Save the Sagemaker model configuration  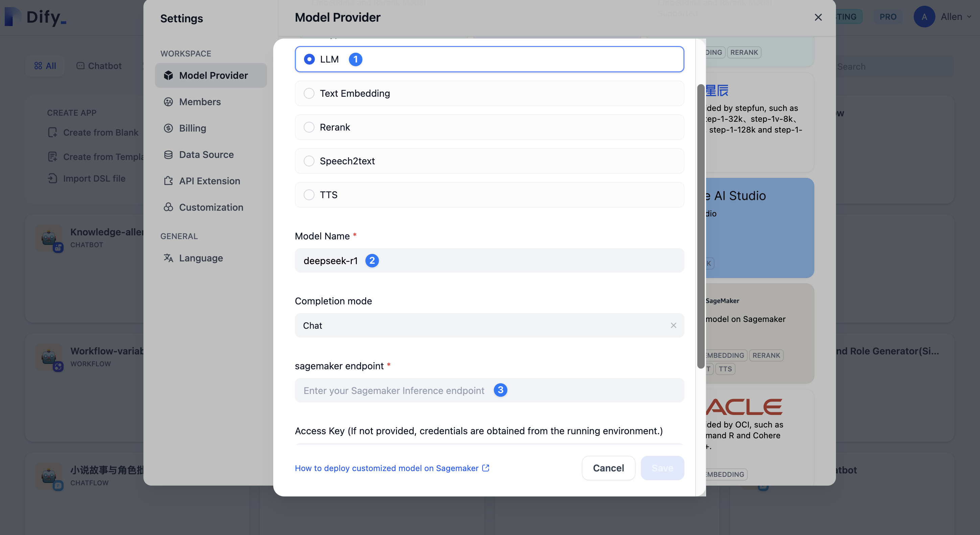point(662,468)
